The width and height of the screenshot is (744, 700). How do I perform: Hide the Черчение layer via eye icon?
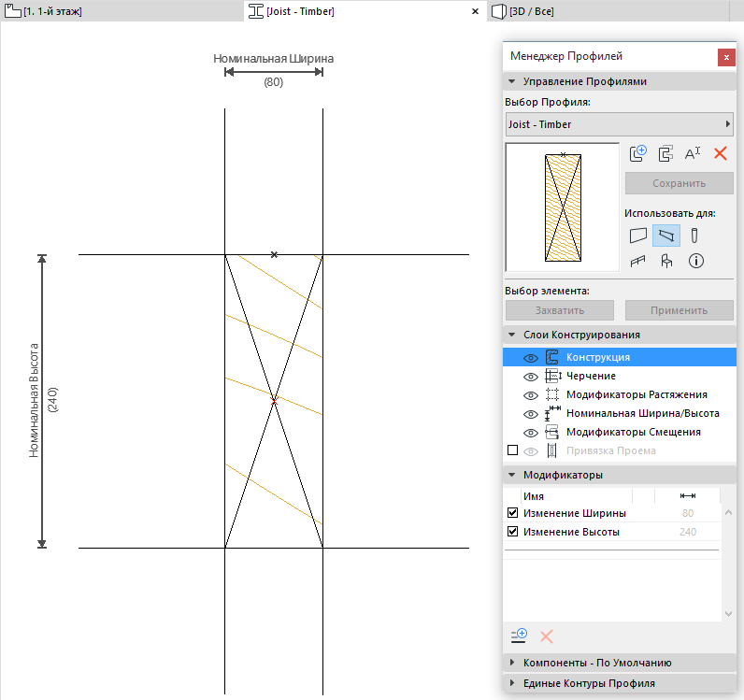point(531,376)
